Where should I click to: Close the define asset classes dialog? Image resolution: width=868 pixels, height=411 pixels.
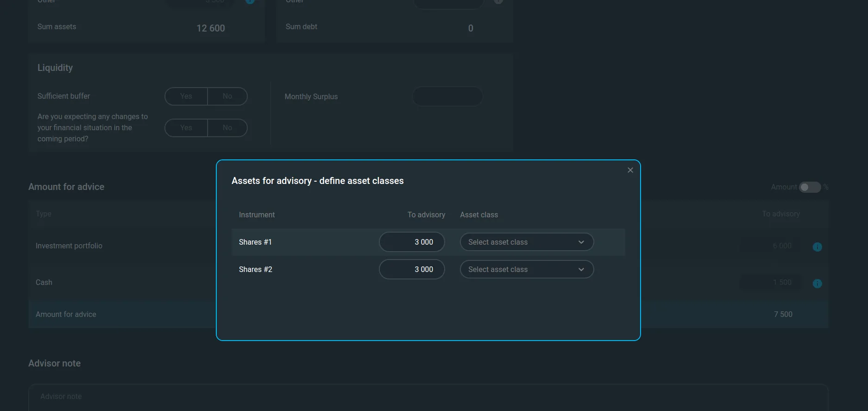(630, 170)
